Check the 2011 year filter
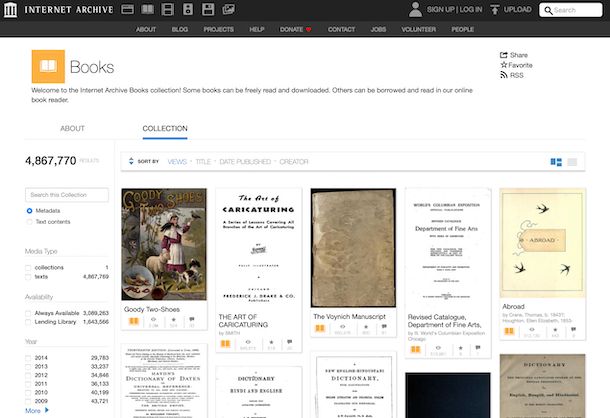Viewport: 610px width, 418px height. 28,384
